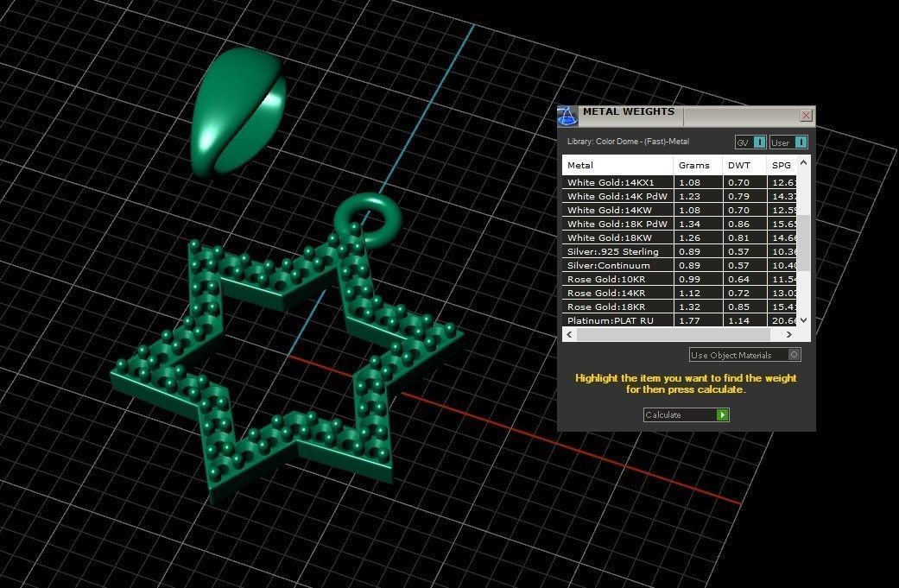899x588 pixels.
Task: Click the Metal column header
Action: coord(617,165)
